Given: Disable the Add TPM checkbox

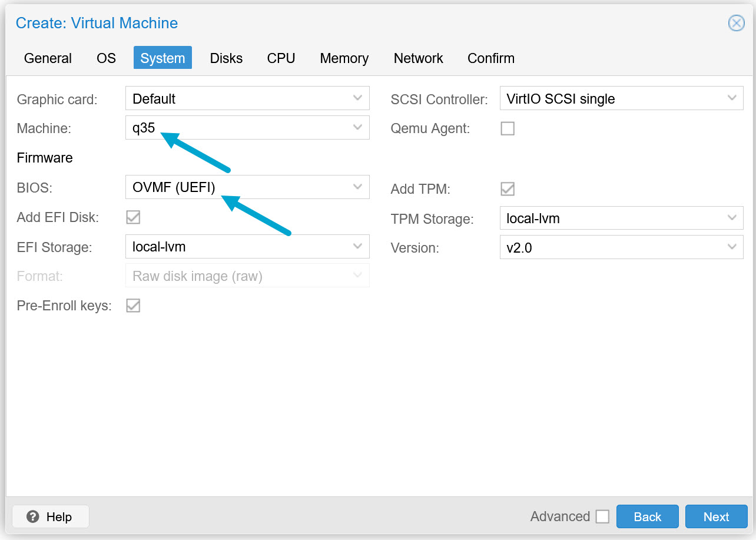Looking at the screenshot, I should click(507, 188).
